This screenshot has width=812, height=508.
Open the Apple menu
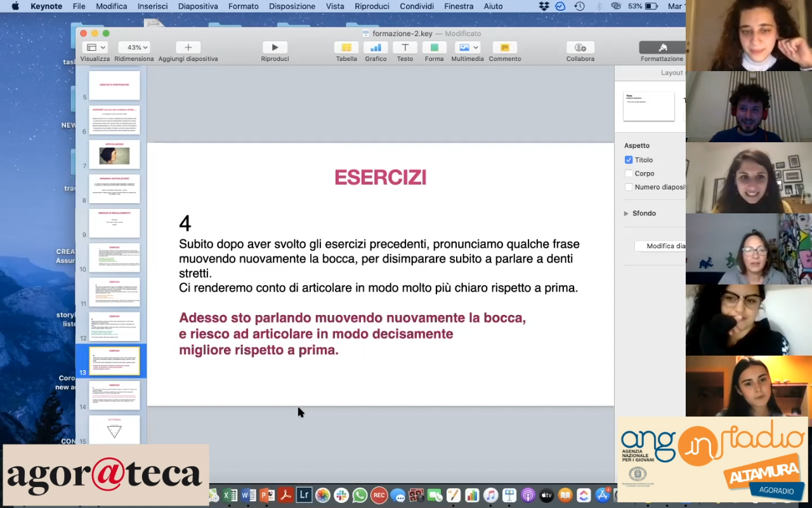[15, 6]
